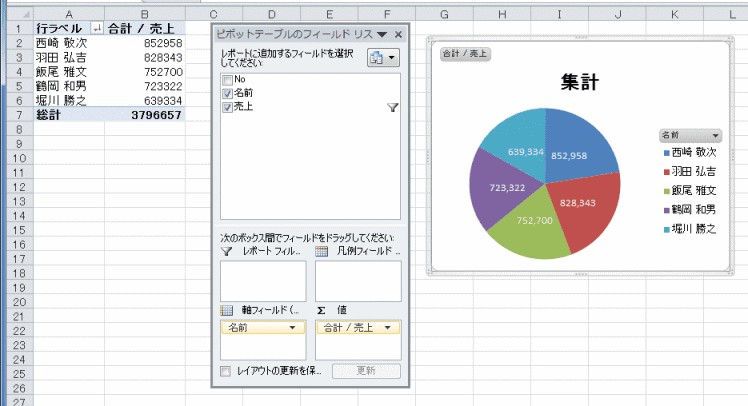Select legend entry 飯尾 雅文

pyautogui.click(x=690, y=191)
